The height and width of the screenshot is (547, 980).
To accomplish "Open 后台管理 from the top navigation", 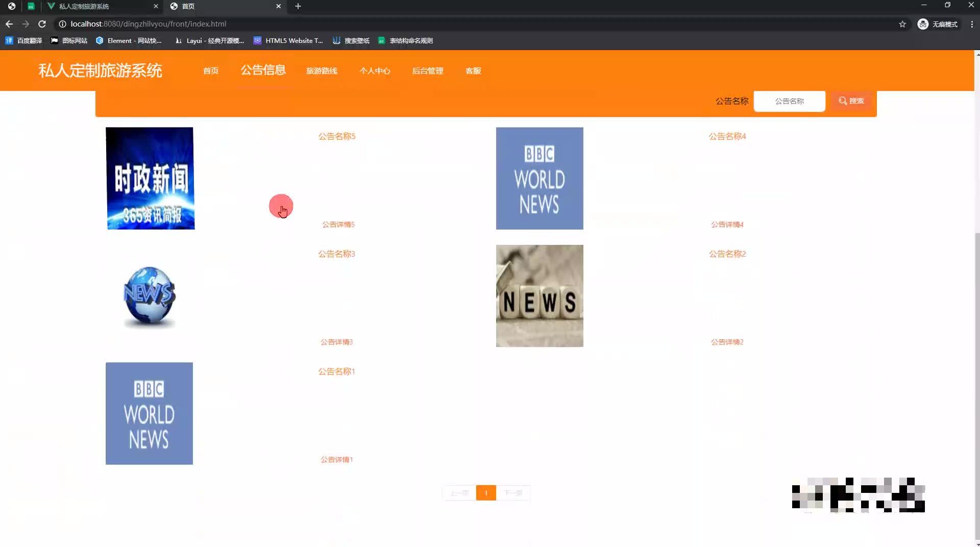I will click(428, 71).
